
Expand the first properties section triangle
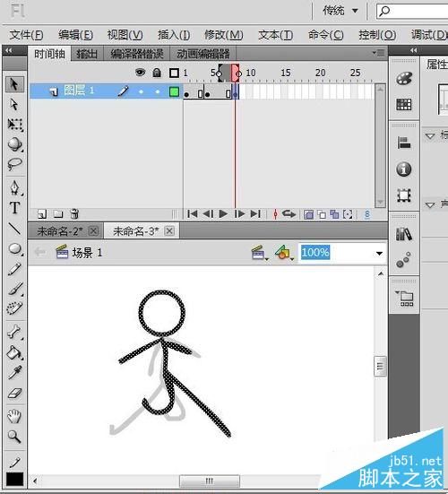(x=430, y=136)
